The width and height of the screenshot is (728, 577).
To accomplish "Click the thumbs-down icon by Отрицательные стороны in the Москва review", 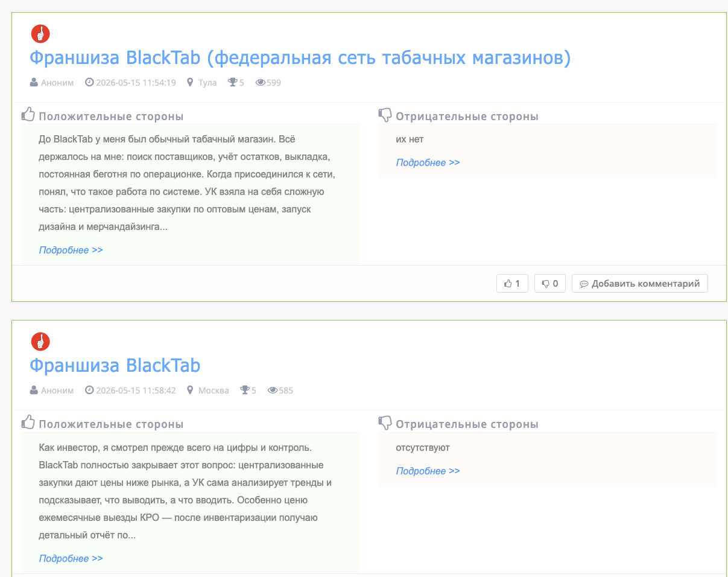I will click(385, 422).
